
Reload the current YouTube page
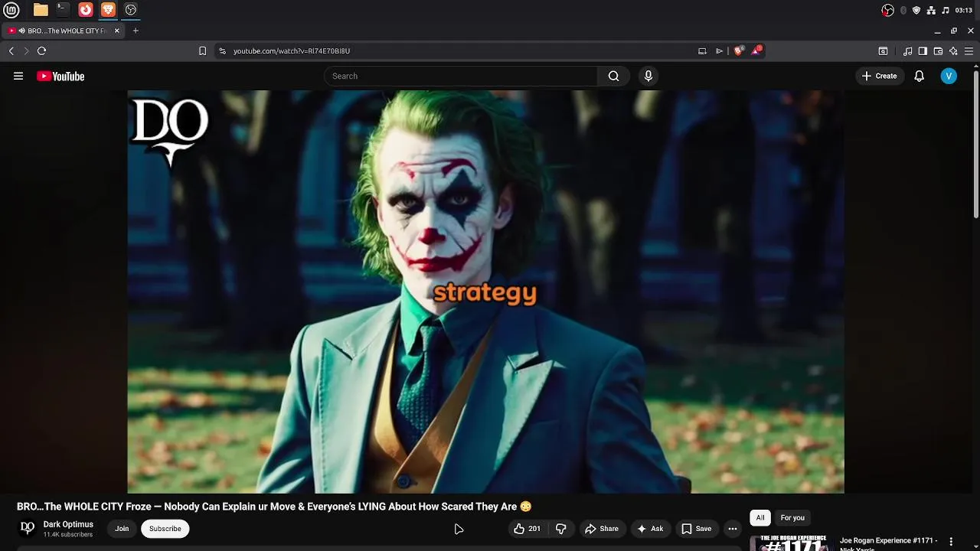[x=41, y=51]
